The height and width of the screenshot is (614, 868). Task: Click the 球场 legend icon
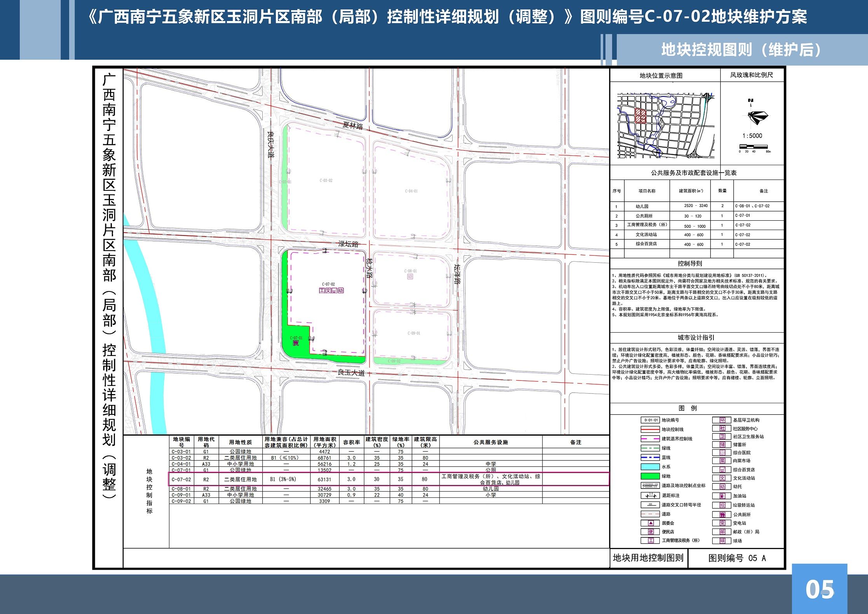[722, 541]
